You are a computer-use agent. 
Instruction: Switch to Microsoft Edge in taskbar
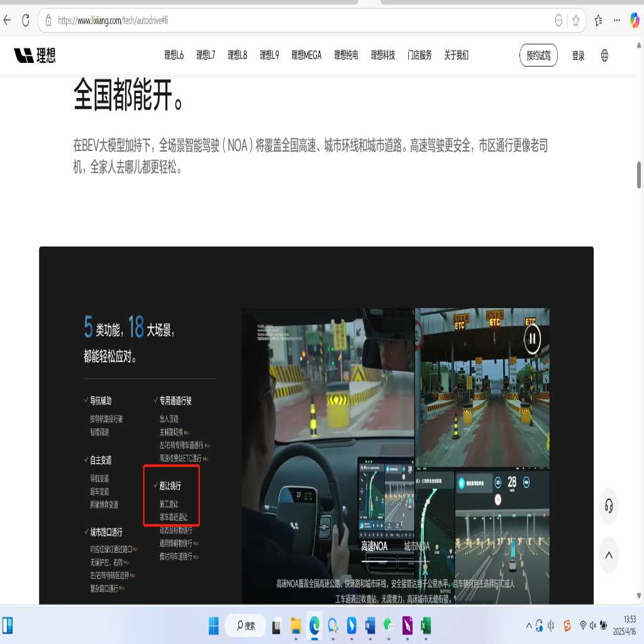[x=314, y=626]
